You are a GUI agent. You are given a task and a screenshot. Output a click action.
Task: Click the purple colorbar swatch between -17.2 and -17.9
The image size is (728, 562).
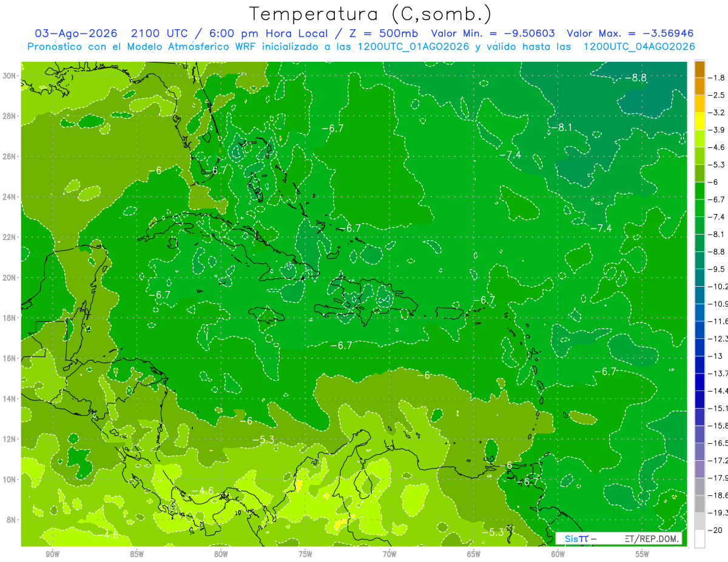(699, 469)
